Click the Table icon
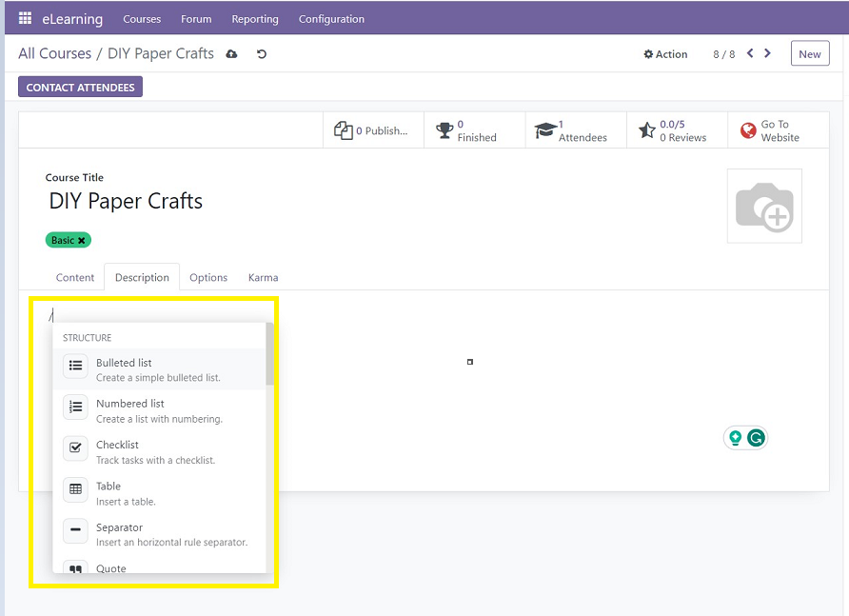The width and height of the screenshot is (849, 616). pos(75,489)
